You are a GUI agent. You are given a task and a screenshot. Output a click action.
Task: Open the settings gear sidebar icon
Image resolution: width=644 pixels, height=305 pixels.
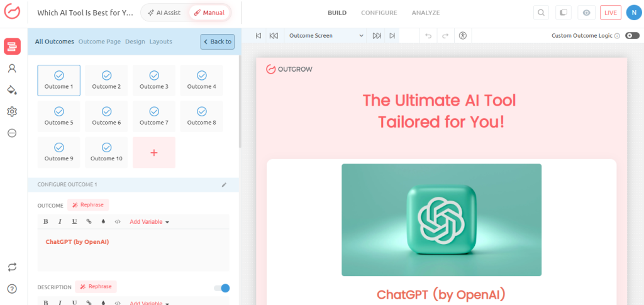pos(13,111)
